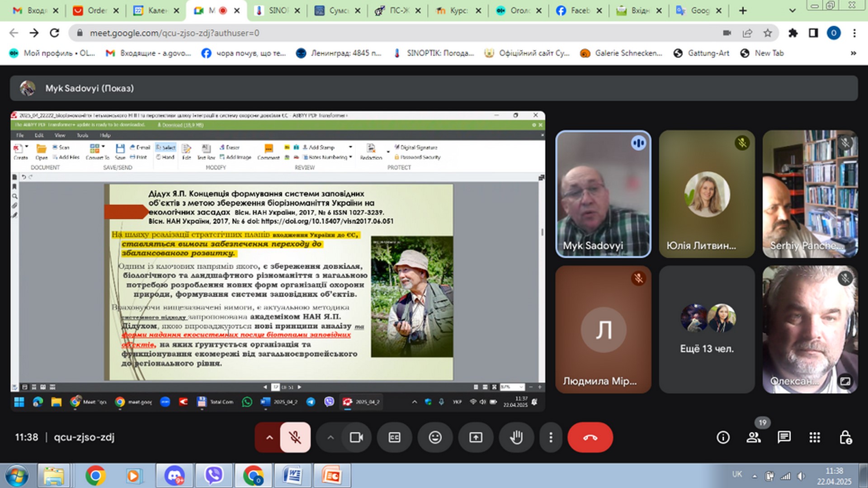
Task: Click the red leave call button
Action: coord(590,437)
